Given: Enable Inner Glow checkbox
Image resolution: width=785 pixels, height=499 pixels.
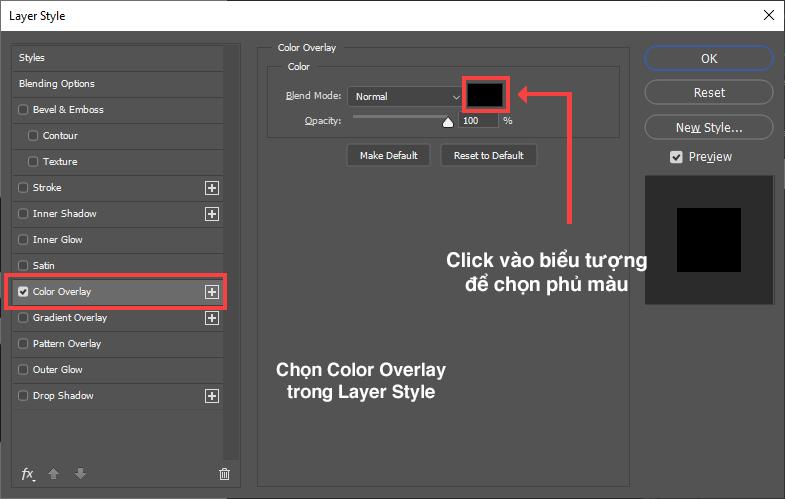Looking at the screenshot, I should click(23, 240).
